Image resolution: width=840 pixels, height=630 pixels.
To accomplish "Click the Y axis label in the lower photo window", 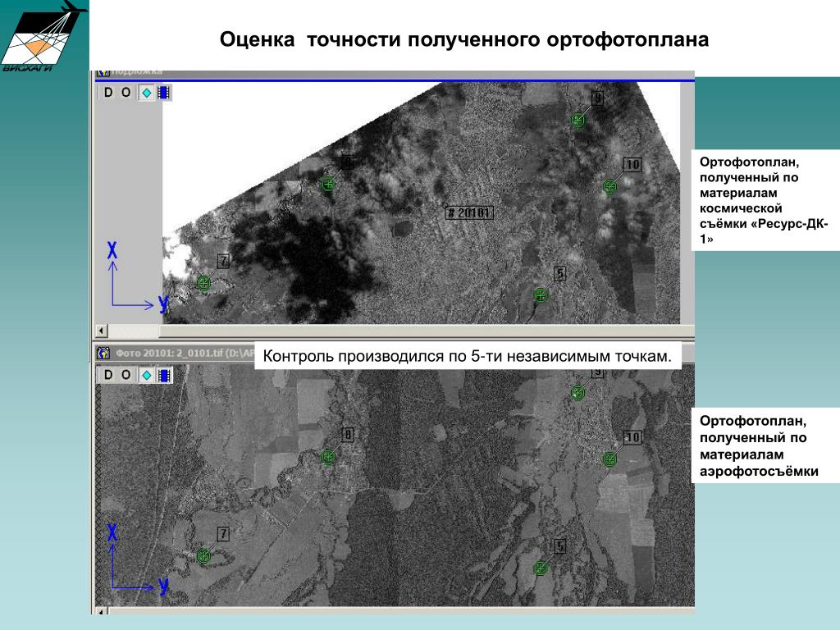I will tap(163, 587).
